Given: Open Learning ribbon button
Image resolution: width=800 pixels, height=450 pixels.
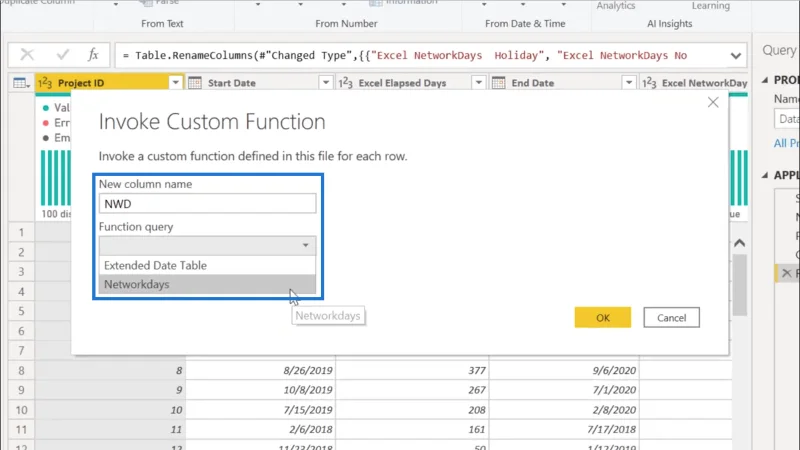Looking at the screenshot, I should pos(711,6).
